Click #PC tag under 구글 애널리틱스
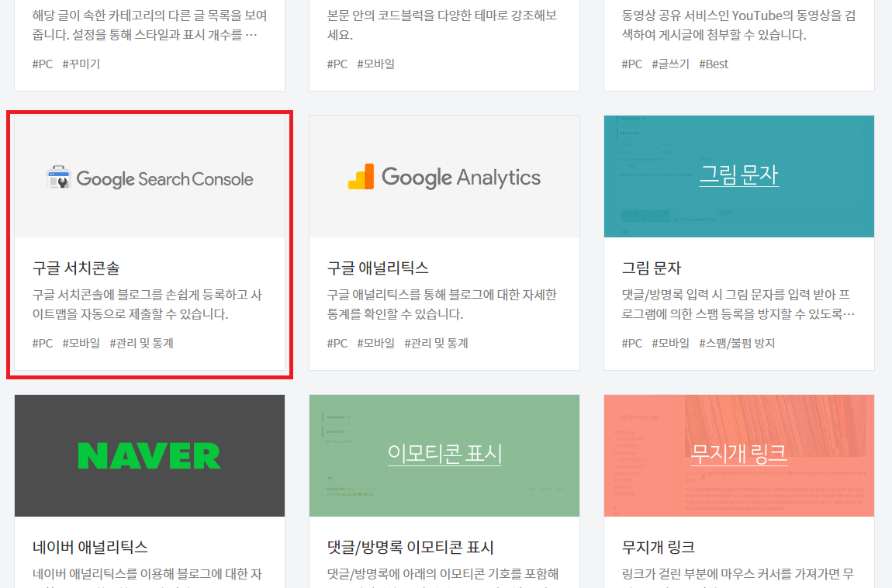892x588 pixels. pos(337,343)
